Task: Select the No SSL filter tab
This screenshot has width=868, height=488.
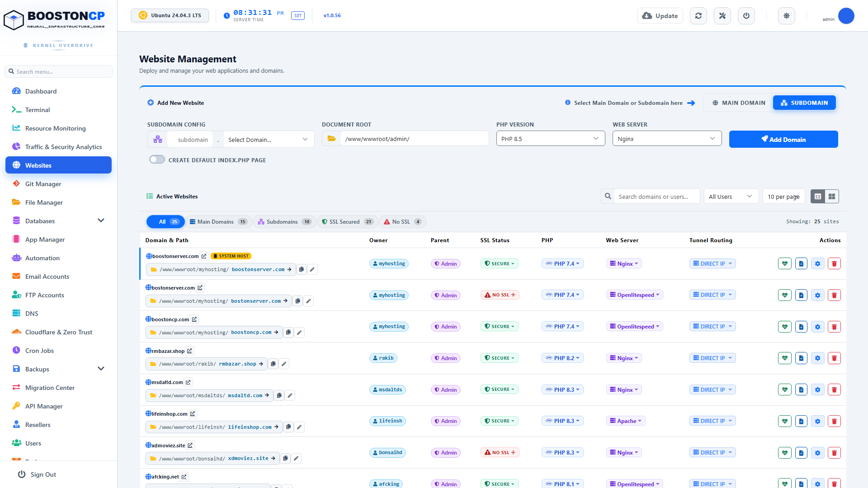Action: (x=402, y=222)
